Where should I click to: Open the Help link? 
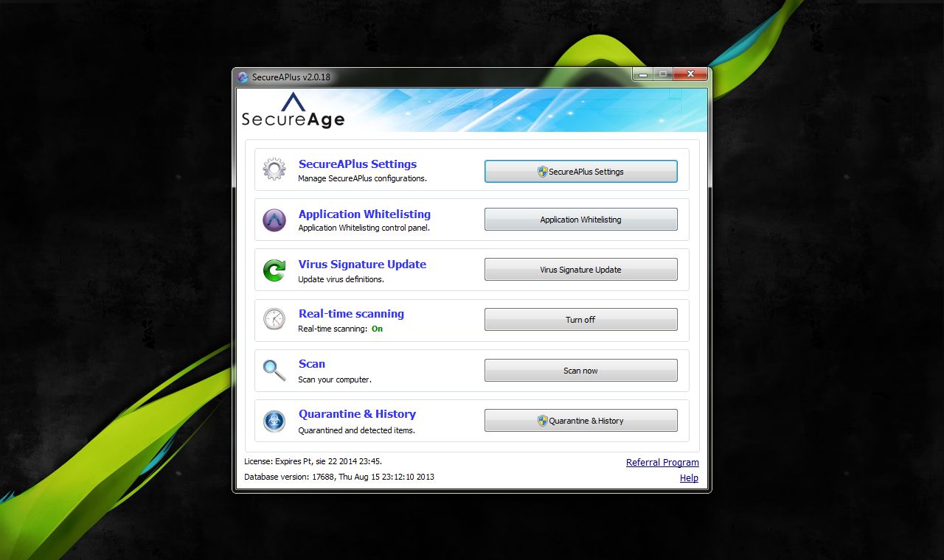tap(689, 478)
